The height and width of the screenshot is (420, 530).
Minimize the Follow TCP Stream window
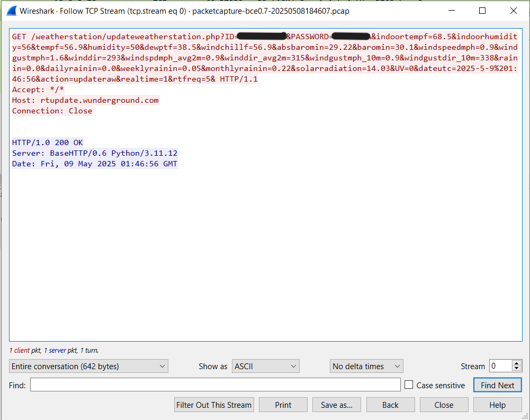[x=452, y=11]
